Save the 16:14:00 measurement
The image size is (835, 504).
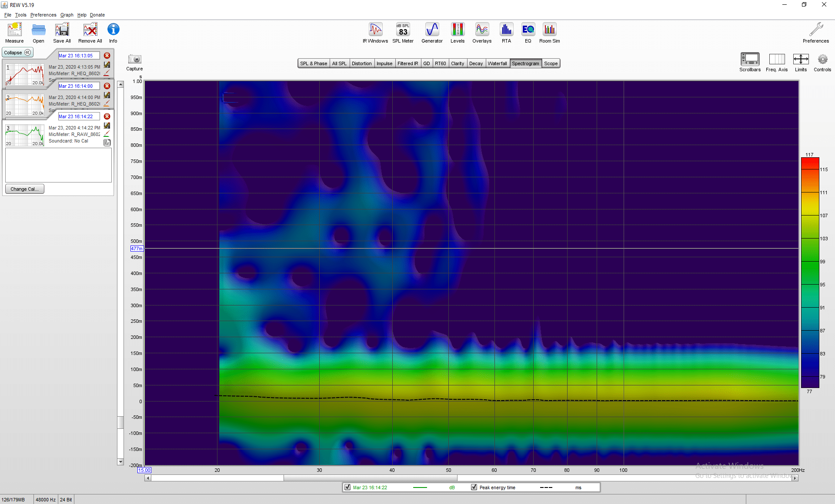coord(107,95)
